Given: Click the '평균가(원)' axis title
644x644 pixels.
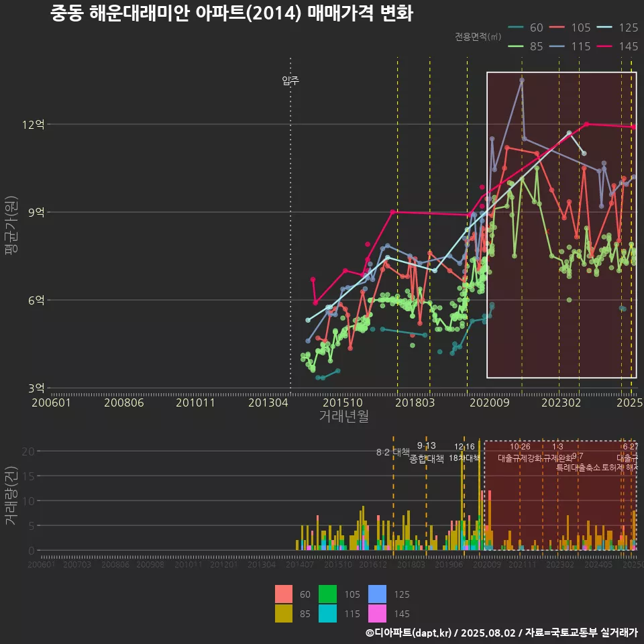Looking at the screenshot, I should tap(11, 225).
